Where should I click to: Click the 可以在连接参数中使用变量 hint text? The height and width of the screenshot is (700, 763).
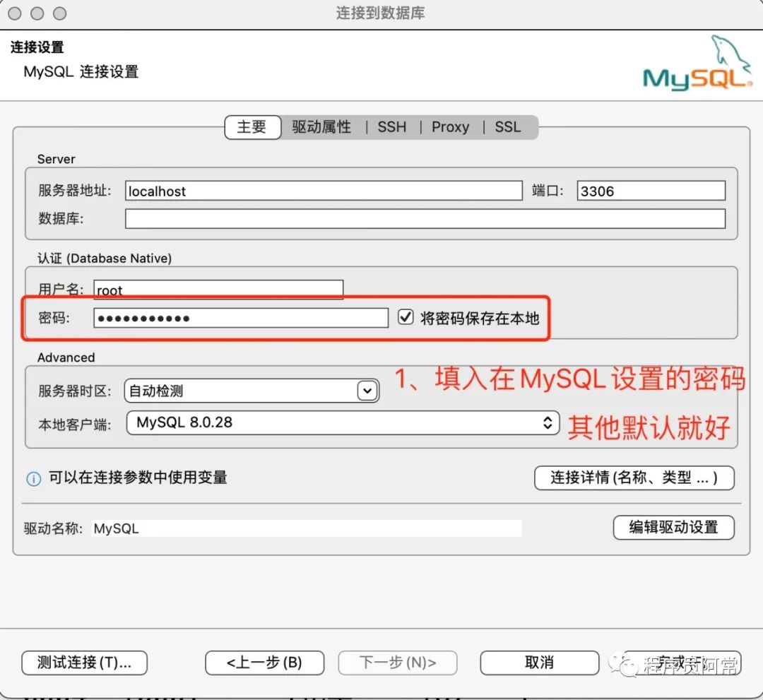point(138,477)
